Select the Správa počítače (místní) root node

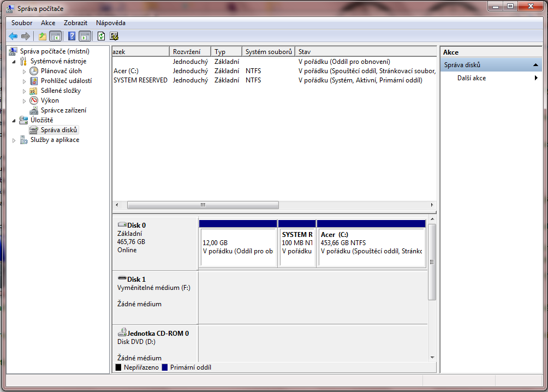tap(55, 51)
